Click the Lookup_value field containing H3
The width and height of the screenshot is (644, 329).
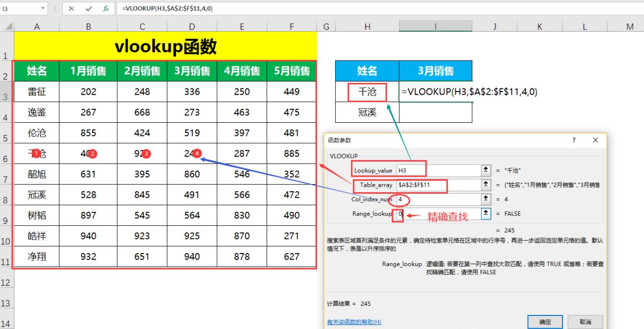[x=439, y=170]
